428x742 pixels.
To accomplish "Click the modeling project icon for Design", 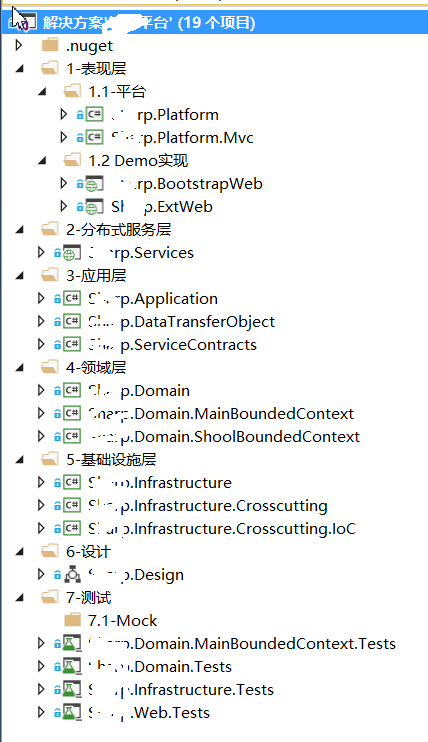I will coord(72,574).
